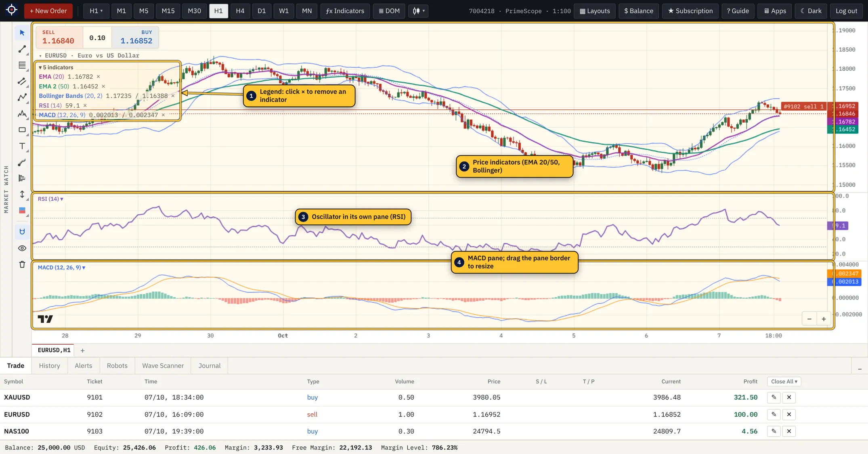Select the brush drawing tool
This screenshot has width=868, height=454.
[x=22, y=162]
